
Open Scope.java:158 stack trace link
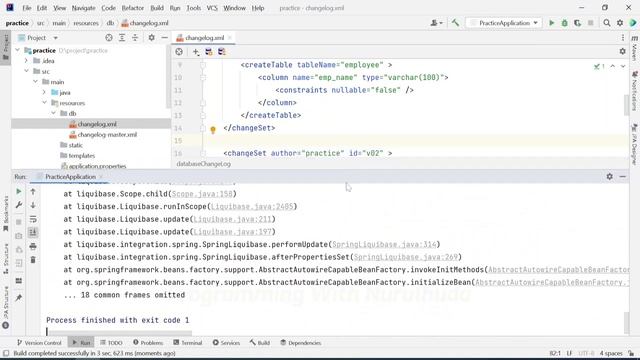pos(202,194)
